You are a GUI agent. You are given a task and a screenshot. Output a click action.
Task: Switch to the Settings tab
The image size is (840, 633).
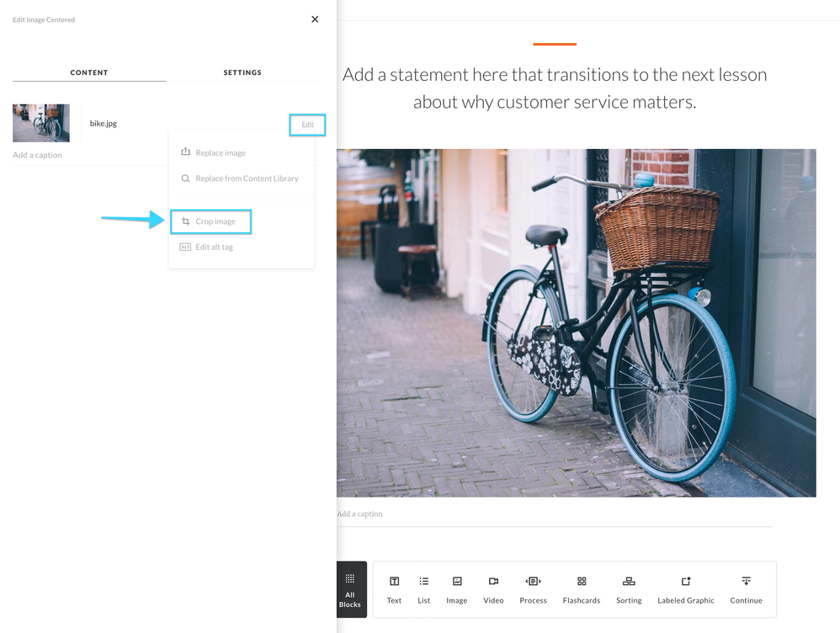pyautogui.click(x=242, y=72)
